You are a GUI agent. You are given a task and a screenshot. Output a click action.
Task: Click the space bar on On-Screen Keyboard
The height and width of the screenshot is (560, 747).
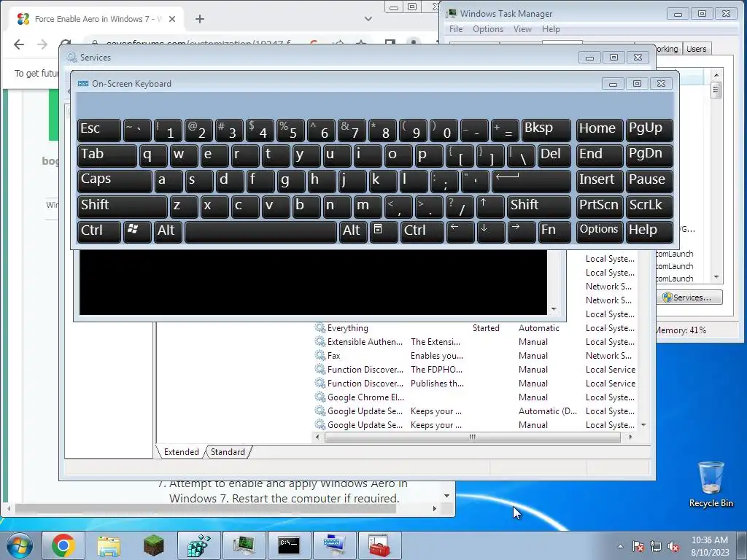tap(260, 232)
